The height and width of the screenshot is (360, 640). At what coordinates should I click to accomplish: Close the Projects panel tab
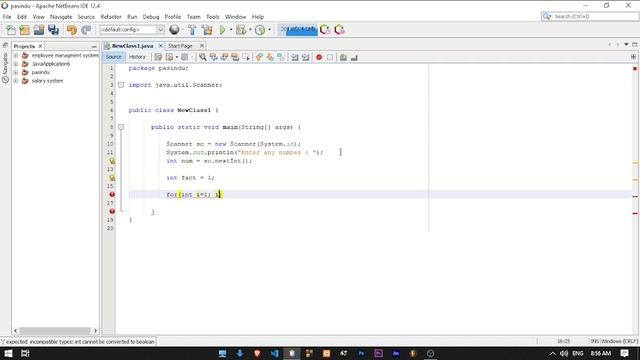pyautogui.click(x=40, y=47)
